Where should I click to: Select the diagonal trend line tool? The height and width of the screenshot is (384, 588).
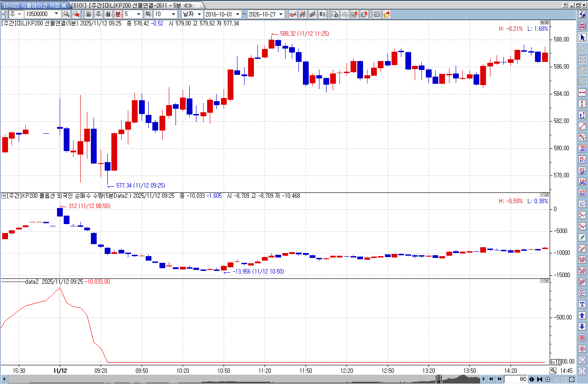(582, 126)
